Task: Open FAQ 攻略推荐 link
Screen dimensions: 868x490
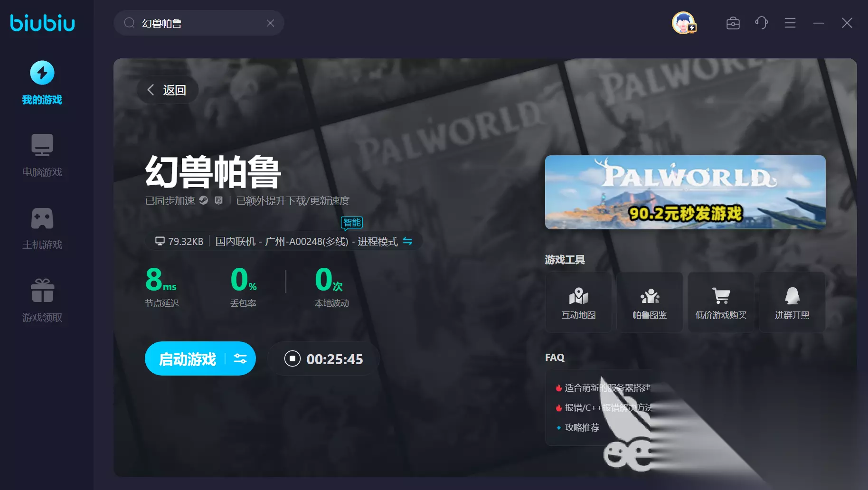Action: [x=582, y=428]
